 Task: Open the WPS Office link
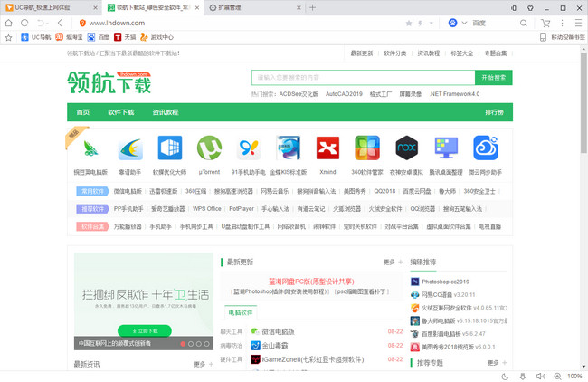[206, 208]
